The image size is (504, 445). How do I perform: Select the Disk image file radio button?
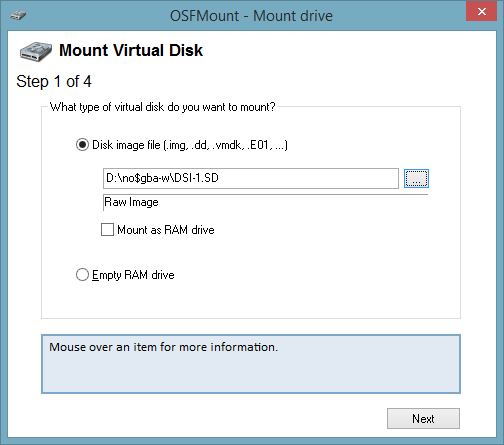coord(82,145)
